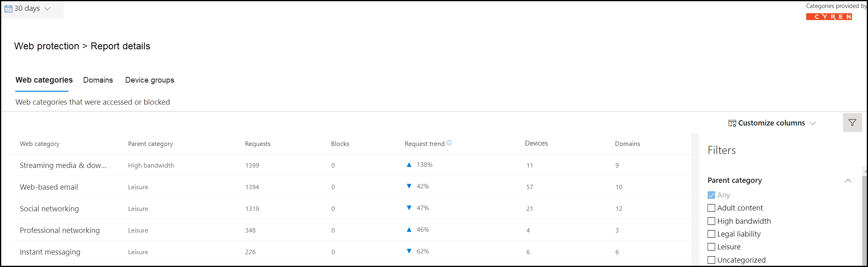The image size is (868, 267).
Task: Go back via Web protection breadcrumb
Action: click(47, 46)
